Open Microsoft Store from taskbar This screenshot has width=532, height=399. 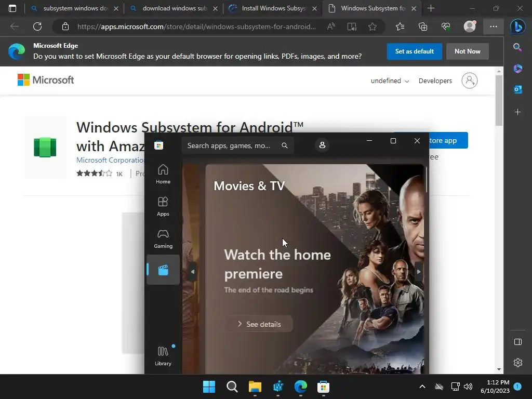tap(323, 387)
